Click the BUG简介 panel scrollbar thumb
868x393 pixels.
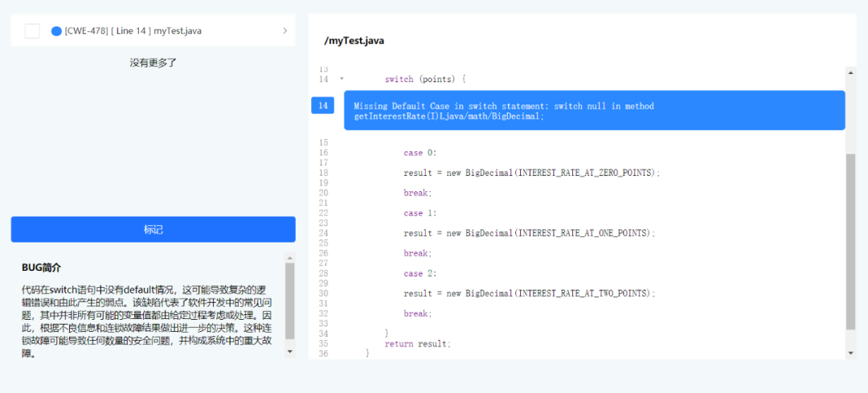(x=289, y=301)
